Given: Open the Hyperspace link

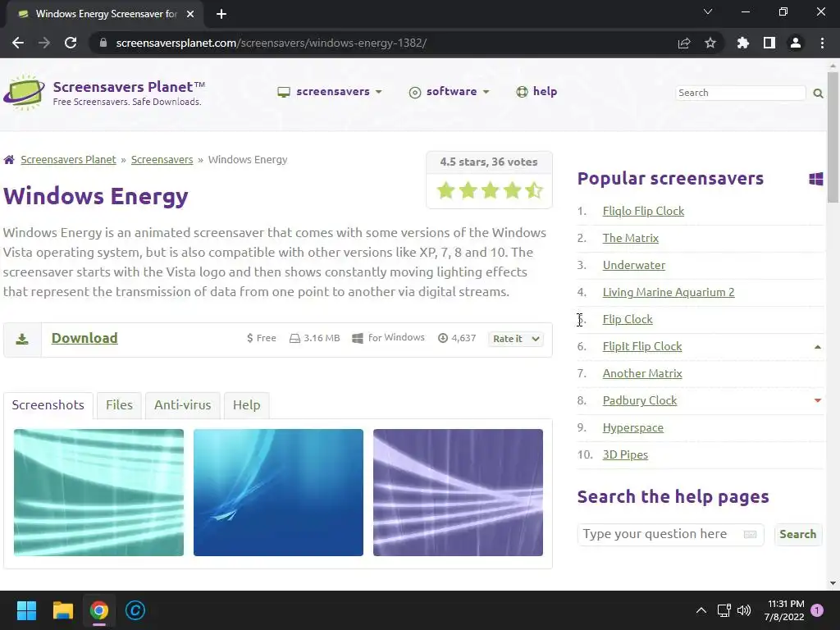Looking at the screenshot, I should (x=632, y=427).
